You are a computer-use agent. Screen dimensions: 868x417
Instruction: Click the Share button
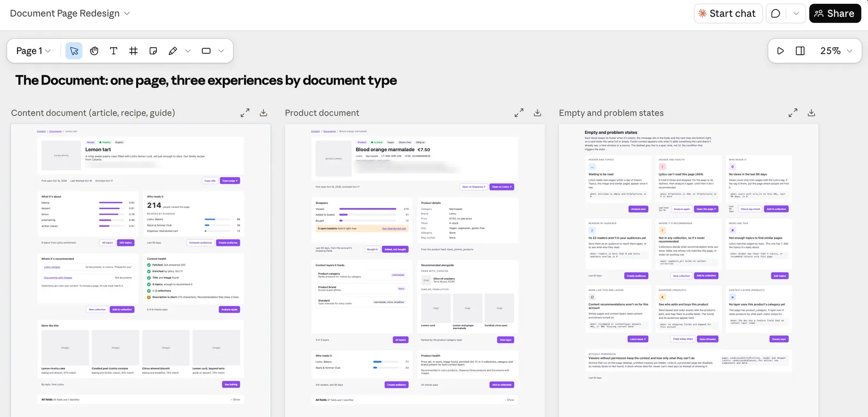835,14
